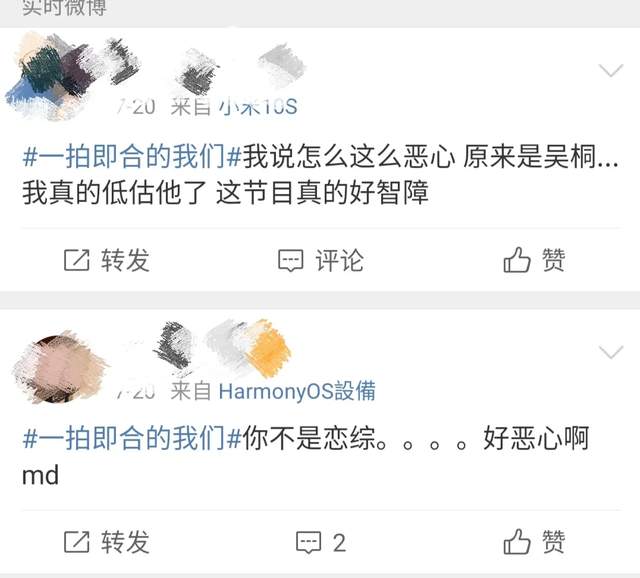This screenshot has height=578, width=640.
Task: Expand options chevron on first post
Action: coord(611,71)
